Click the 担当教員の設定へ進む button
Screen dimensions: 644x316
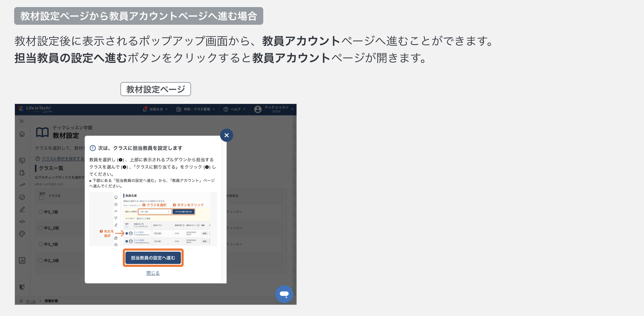[153, 258]
